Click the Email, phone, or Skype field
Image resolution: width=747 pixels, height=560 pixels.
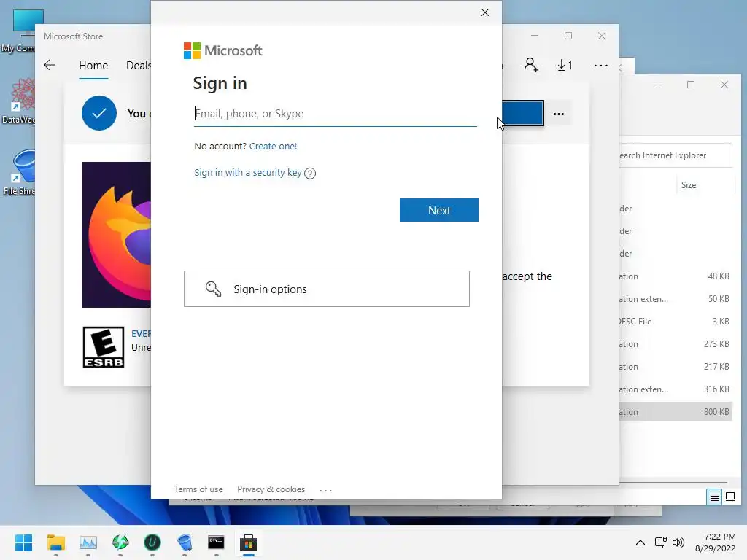(x=336, y=114)
